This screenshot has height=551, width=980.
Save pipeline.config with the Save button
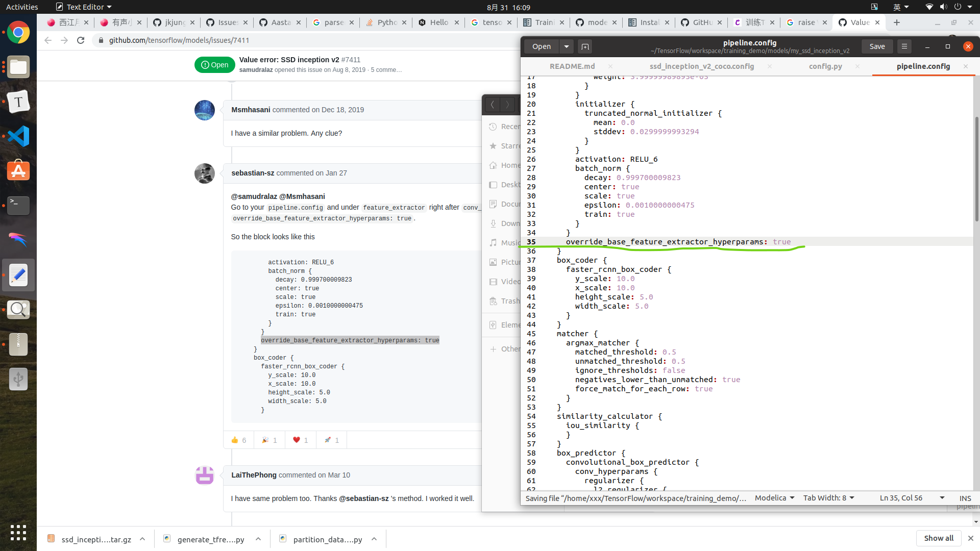pyautogui.click(x=877, y=46)
